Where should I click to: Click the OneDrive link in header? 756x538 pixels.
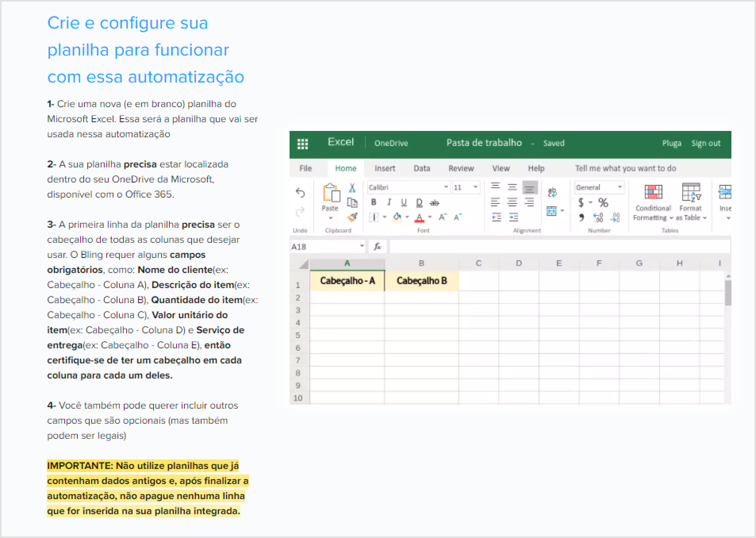pyautogui.click(x=391, y=143)
